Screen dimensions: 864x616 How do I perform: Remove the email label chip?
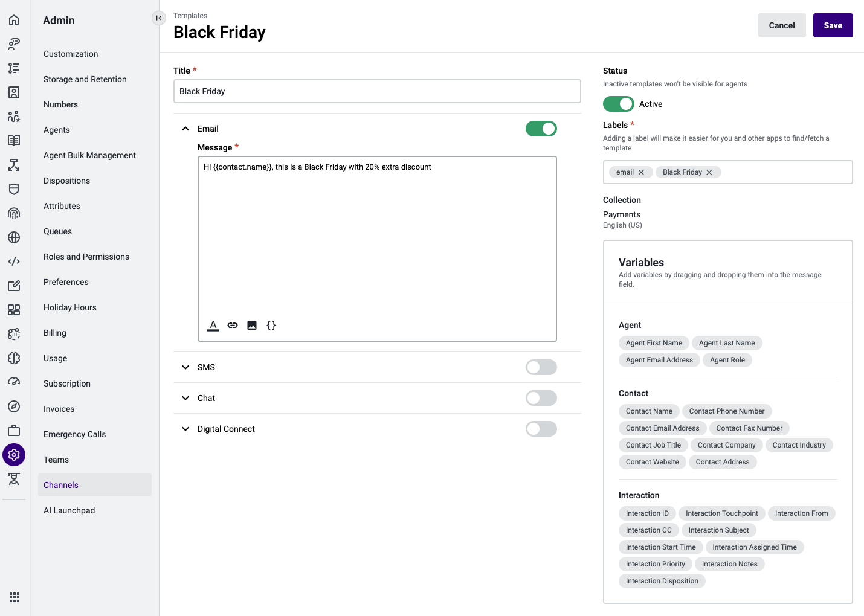click(641, 172)
